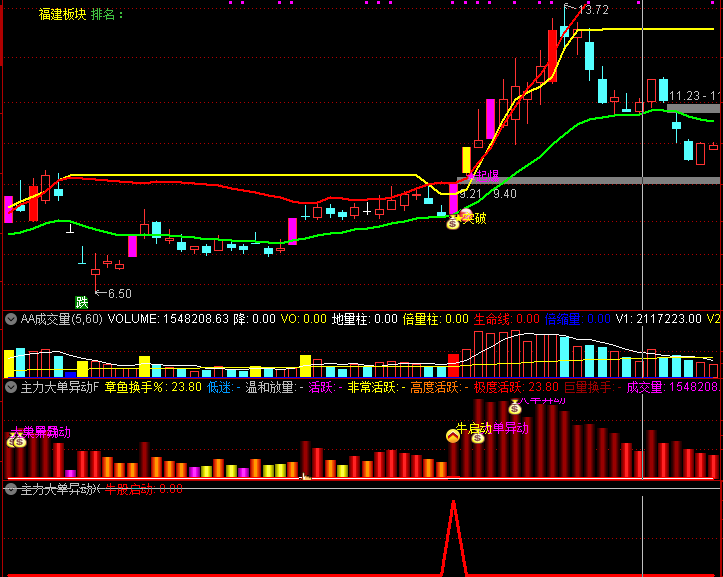Click the magenta 起爆 signal text
Screen dimensions: 723x577
pyautogui.click(x=486, y=175)
